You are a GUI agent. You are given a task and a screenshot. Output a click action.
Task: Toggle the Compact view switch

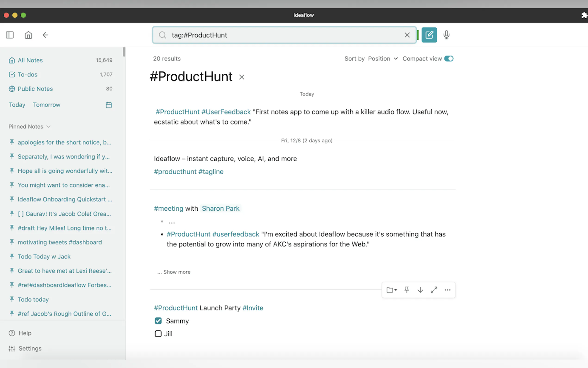click(x=449, y=59)
